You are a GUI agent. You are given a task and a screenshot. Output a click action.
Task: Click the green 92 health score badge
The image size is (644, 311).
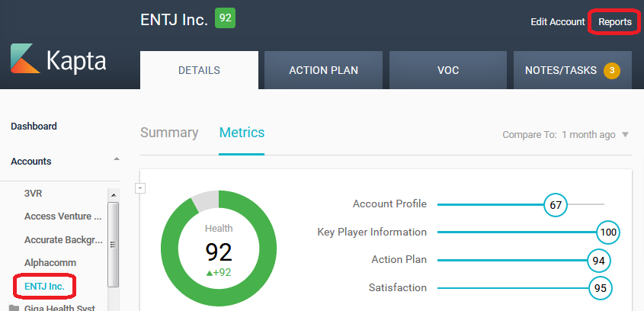coord(225,18)
